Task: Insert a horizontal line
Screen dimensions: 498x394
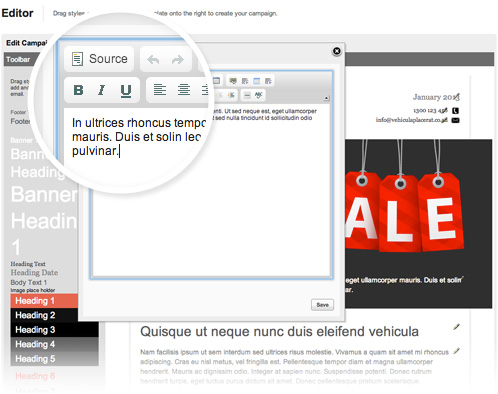Action: [x=247, y=95]
